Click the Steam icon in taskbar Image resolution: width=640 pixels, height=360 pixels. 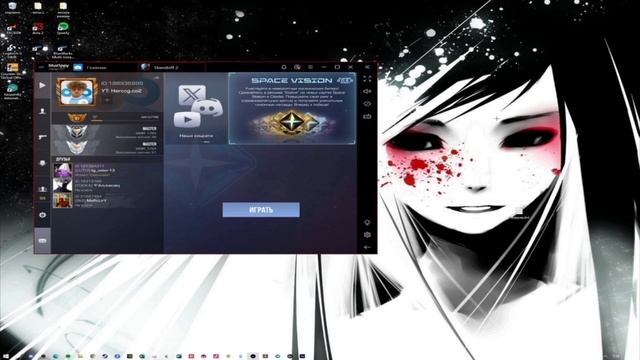coord(105,356)
